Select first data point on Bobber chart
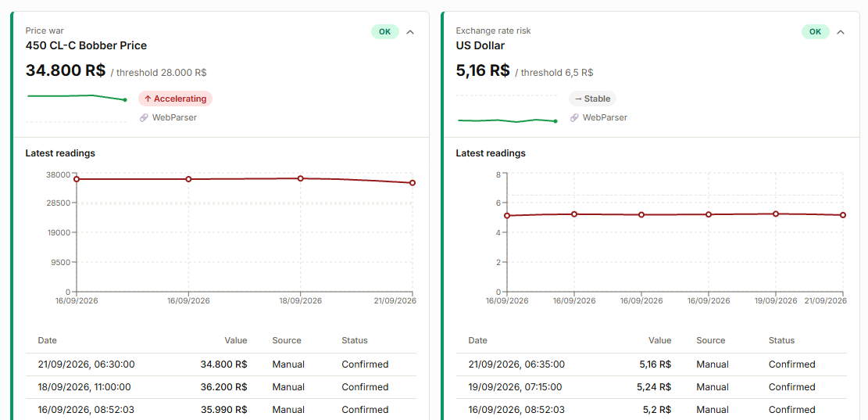This screenshot has width=868, height=420. tap(77, 179)
